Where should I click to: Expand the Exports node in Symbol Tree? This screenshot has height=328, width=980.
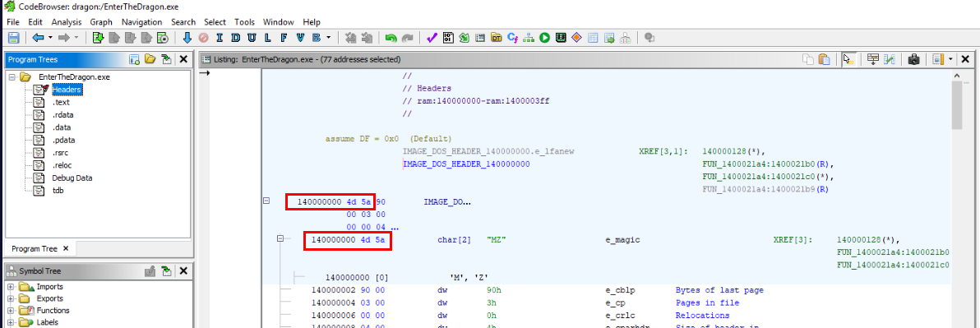11,298
